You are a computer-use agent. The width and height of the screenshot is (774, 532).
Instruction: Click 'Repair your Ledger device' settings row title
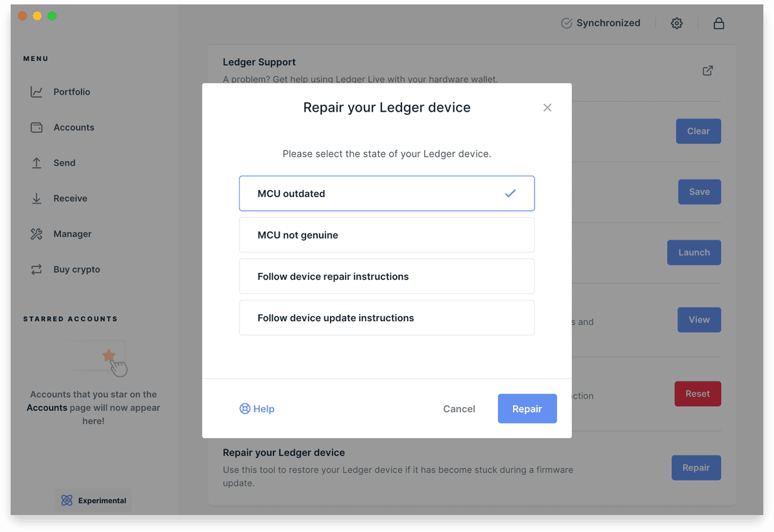pyautogui.click(x=284, y=452)
